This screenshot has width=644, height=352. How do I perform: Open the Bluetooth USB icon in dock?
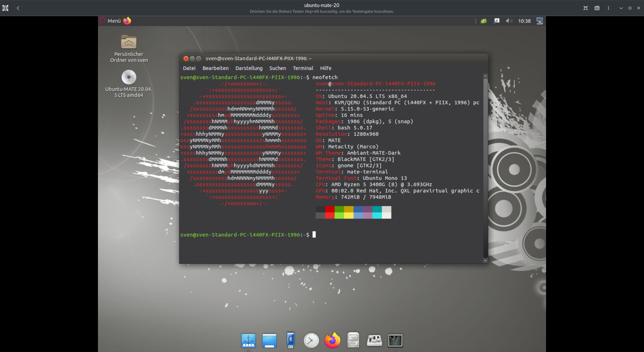click(x=290, y=340)
